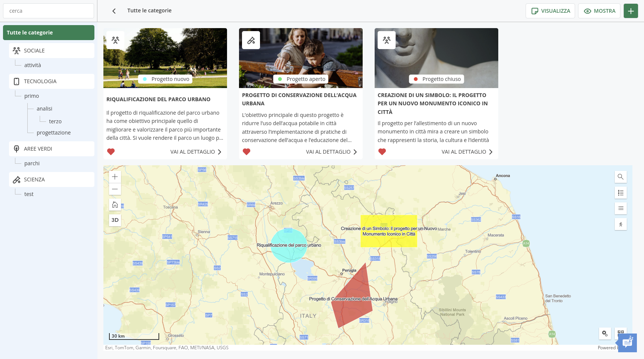
Task: Reset map to home view
Action: pos(115,205)
